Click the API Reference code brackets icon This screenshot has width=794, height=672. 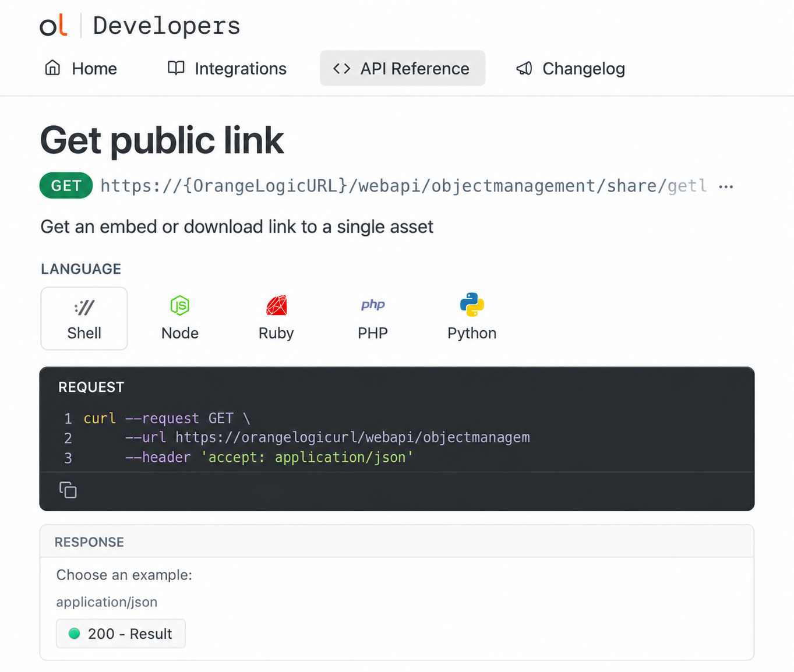pyautogui.click(x=341, y=68)
